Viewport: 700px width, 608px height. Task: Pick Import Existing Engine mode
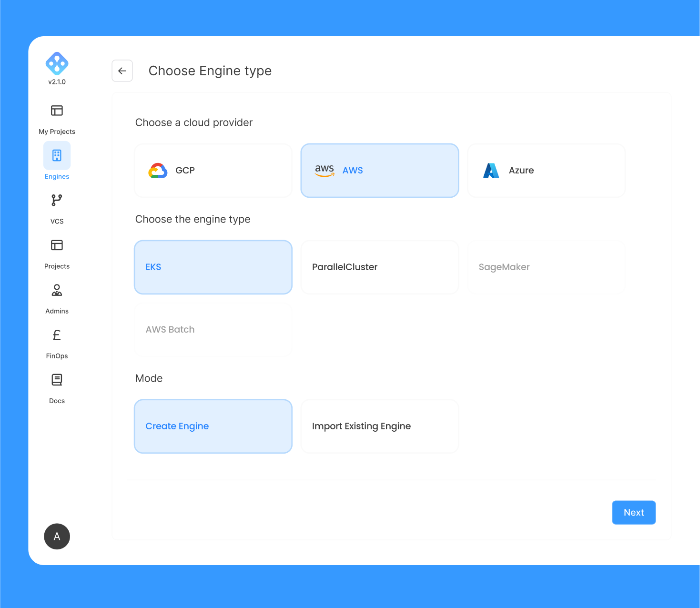click(x=380, y=426)
